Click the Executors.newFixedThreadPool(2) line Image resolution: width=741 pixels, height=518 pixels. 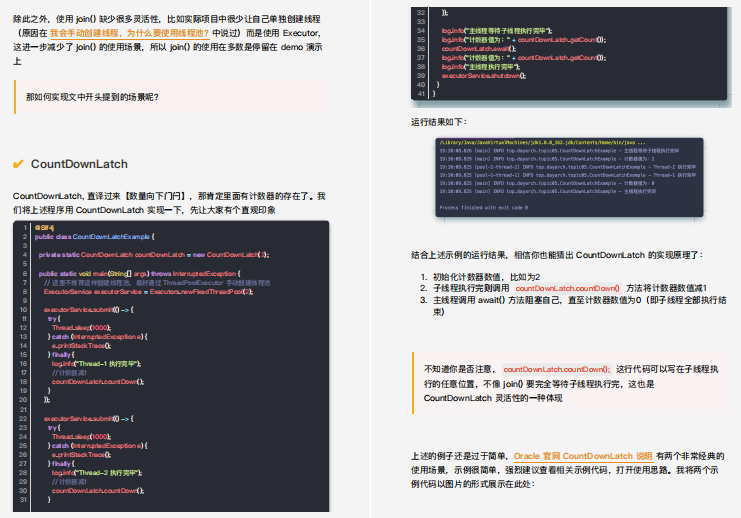[148, 292]
